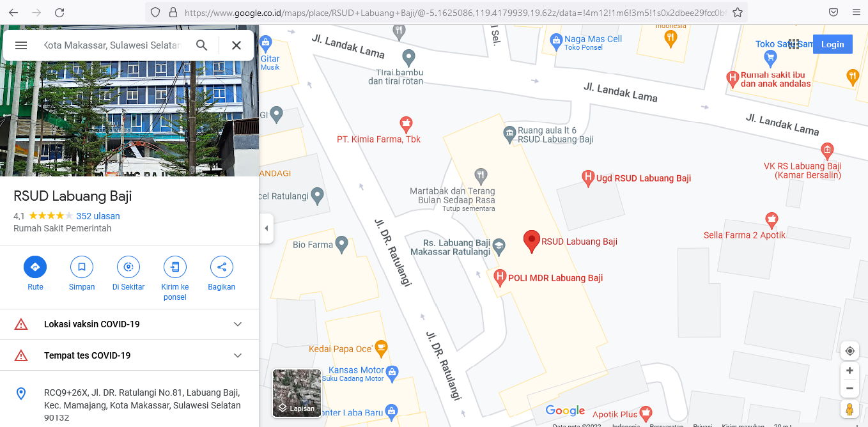
Task: Open the hamburger menu in search bar
Action: [x=21, y=45]
